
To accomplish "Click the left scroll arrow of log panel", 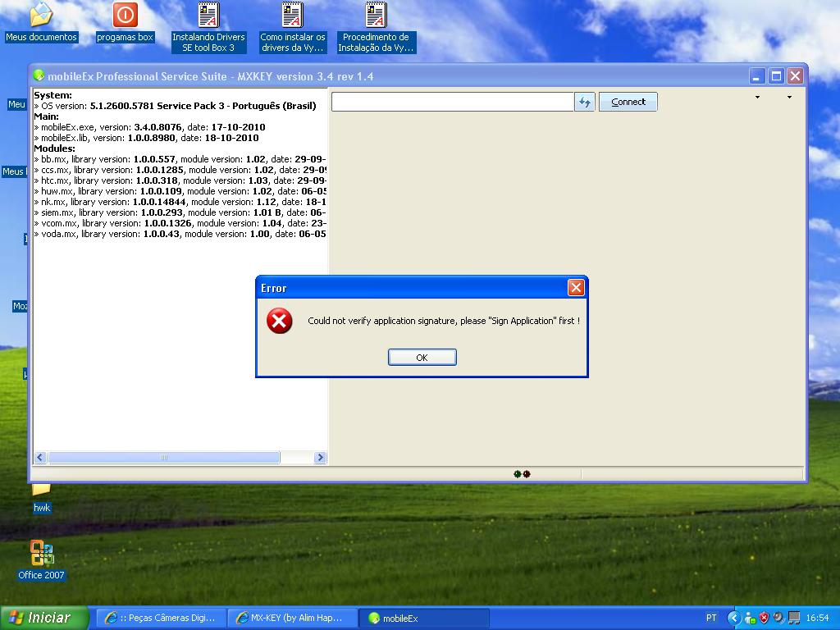I will tap(40, 457).
